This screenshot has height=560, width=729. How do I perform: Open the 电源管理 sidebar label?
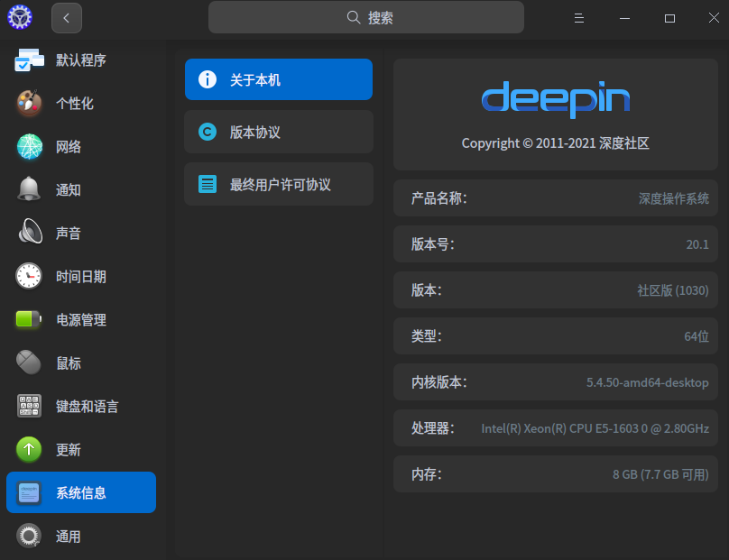pos(81,320)
